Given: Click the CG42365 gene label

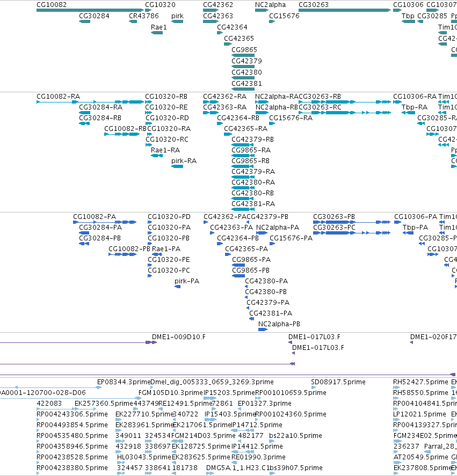Looking at the screenshot, I should pos(239,39).
